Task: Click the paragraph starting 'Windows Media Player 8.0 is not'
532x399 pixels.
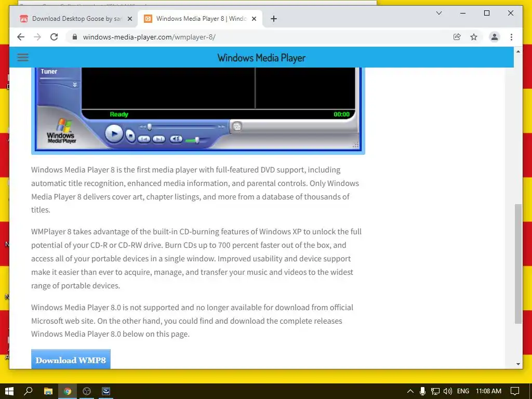Action: 192,321
